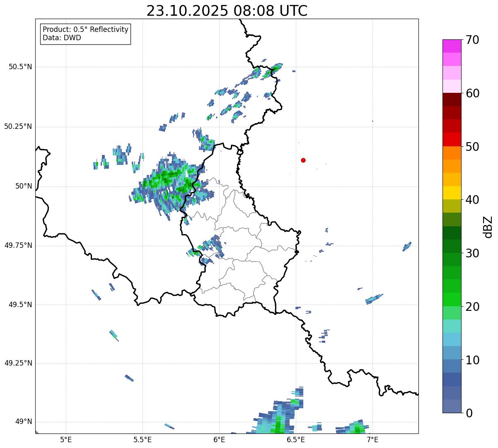
Task: Pick the magenta swatch atop the colorbar
Action: coord(452,46)
